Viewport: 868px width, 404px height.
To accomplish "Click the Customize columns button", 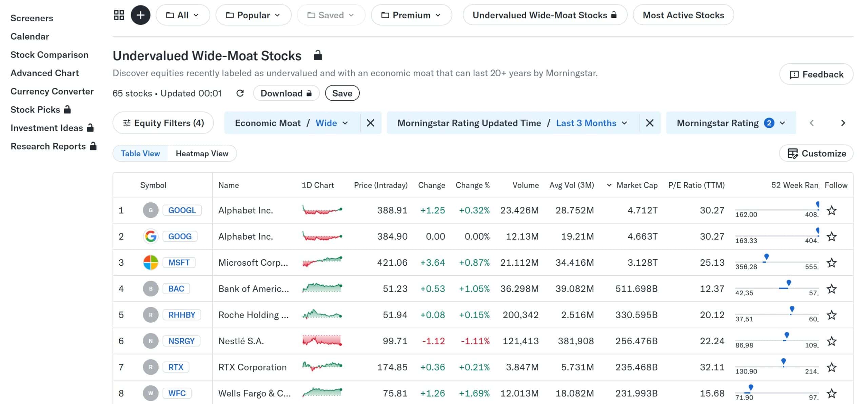I will (816, 154).
